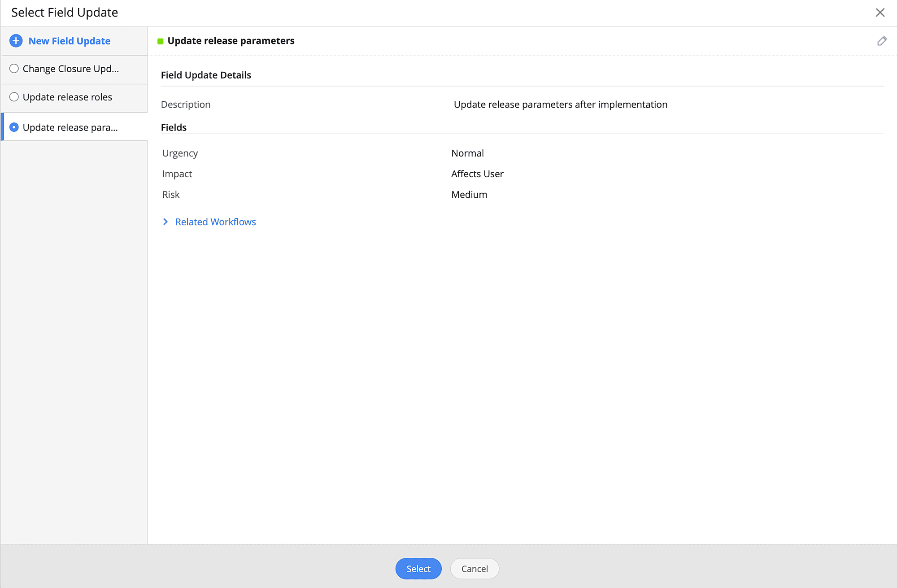
Task: Click the Risk value Medium
Action: tap(469, 194)
